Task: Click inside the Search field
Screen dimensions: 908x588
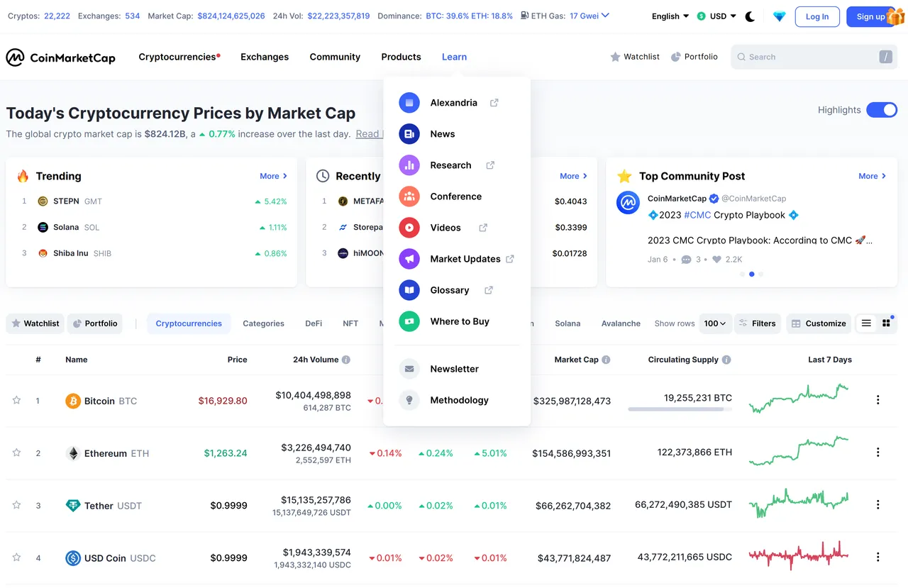Action: click(813, 57)
